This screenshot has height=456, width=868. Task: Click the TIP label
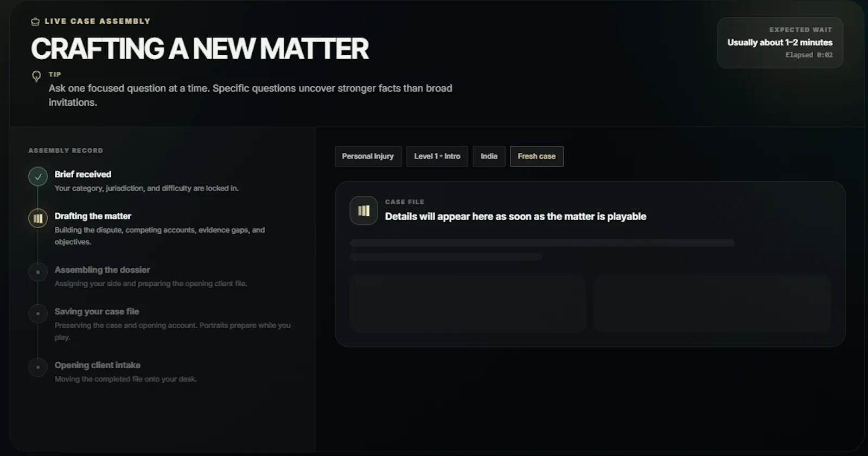click(55, 74)
